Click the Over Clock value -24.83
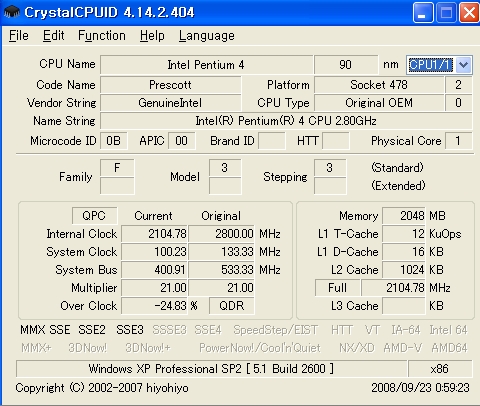 tap(155, 306)
